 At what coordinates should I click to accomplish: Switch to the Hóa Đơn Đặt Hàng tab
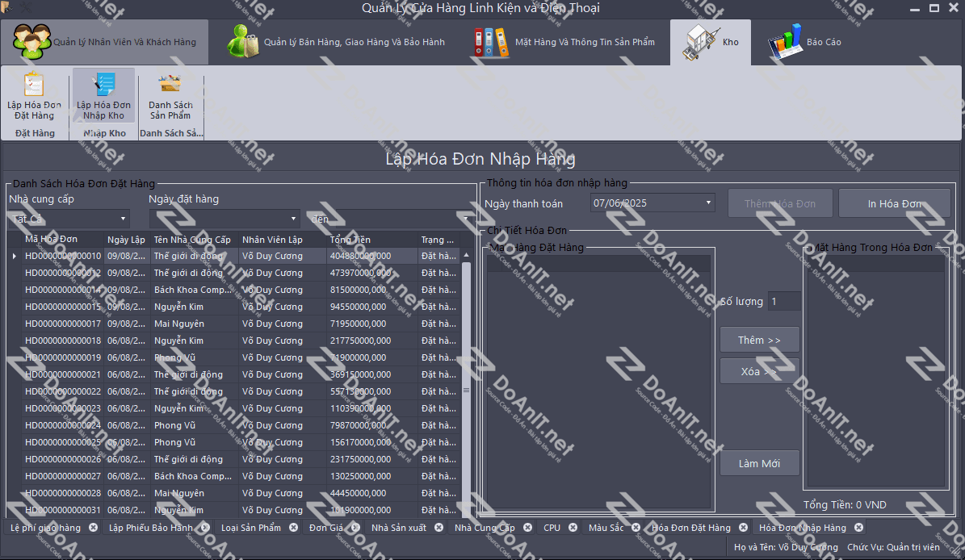point(690,528)
